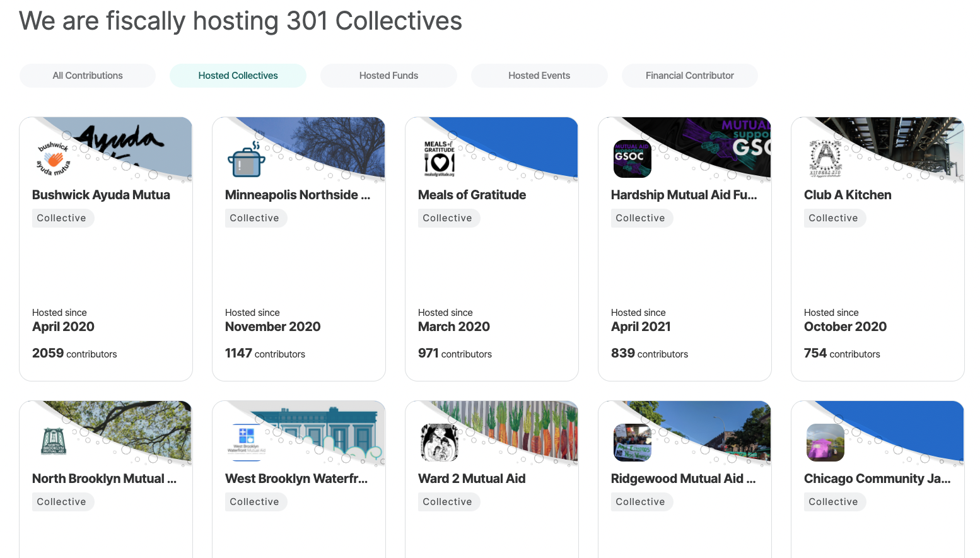
Task: Open the North Brooklyn Mutual Aid logo
Action: click(53, 443)
